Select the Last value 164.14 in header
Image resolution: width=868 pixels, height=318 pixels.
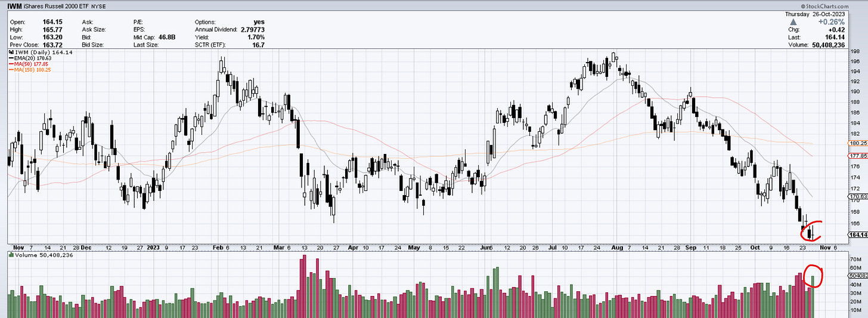(x=834, y=37)
